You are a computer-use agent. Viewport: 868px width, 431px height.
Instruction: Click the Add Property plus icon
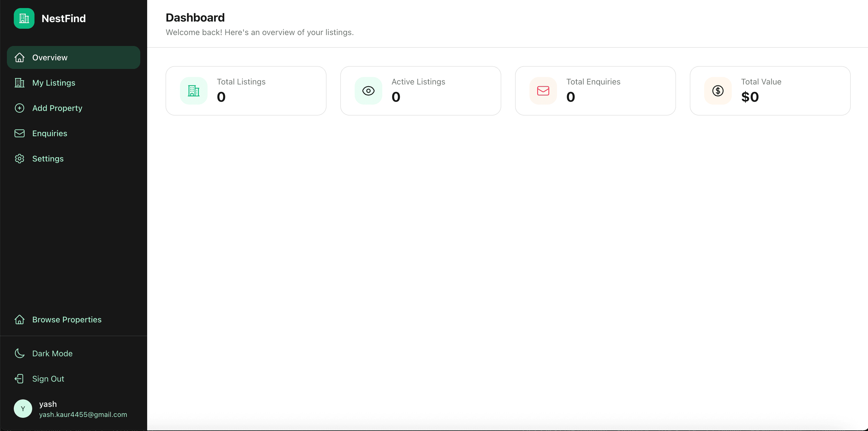tap(20, 108)
